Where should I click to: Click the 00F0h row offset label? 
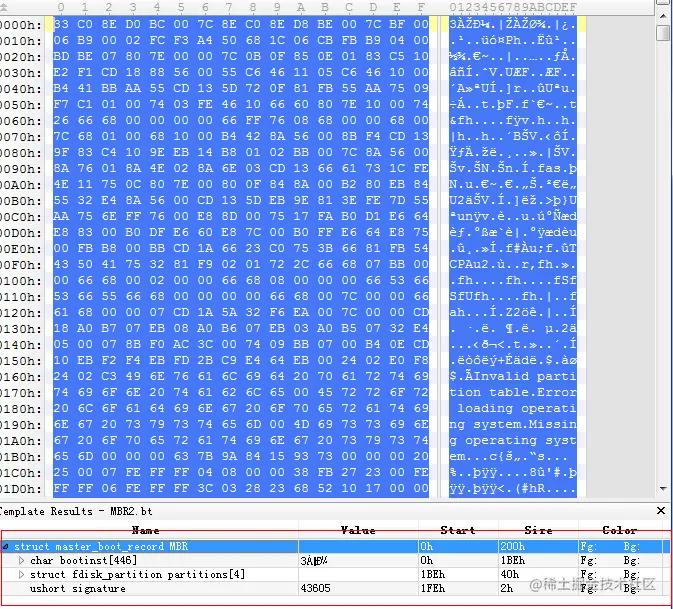pos(21,265)
